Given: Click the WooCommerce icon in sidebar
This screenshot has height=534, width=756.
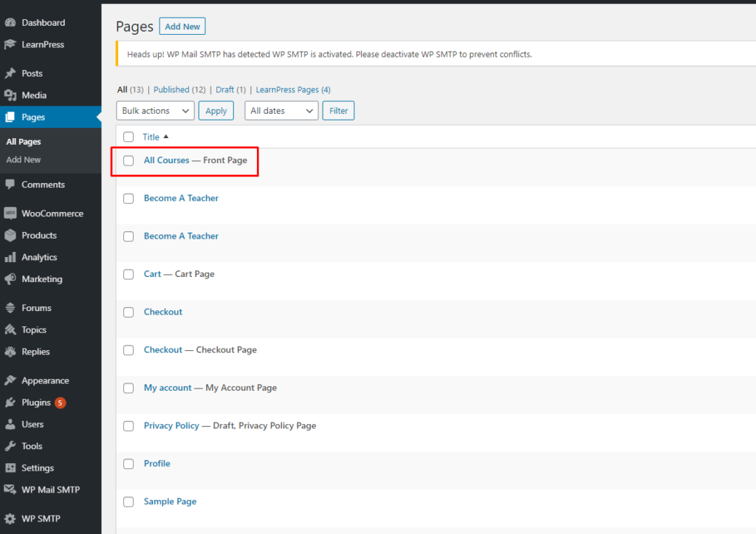Looking at the screenshot, I should (10, 213).
